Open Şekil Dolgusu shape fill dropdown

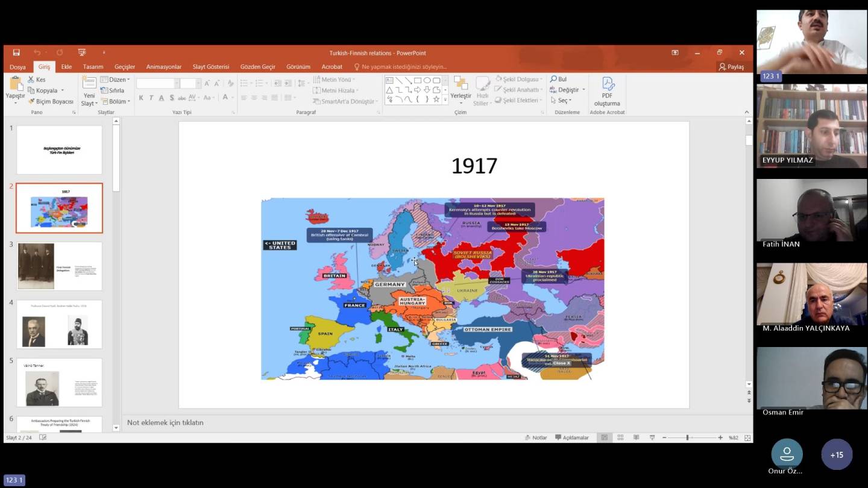coord(518,79)
